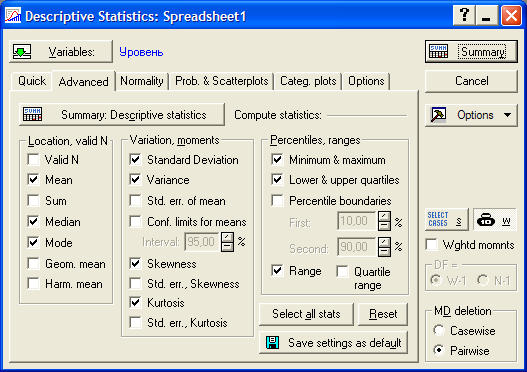This screenshot has width=527, height=372.
Task: Toggle the Variance checkbox
Action: 135,179
